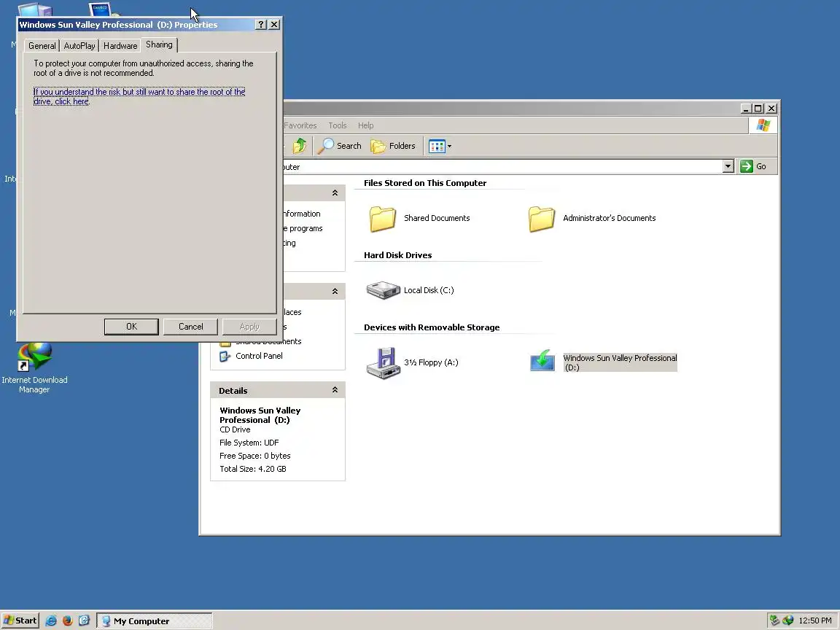The width and height of the screenshot is (840, 630).
Task: Confirm with the OK button
Action: pos(131,326)
